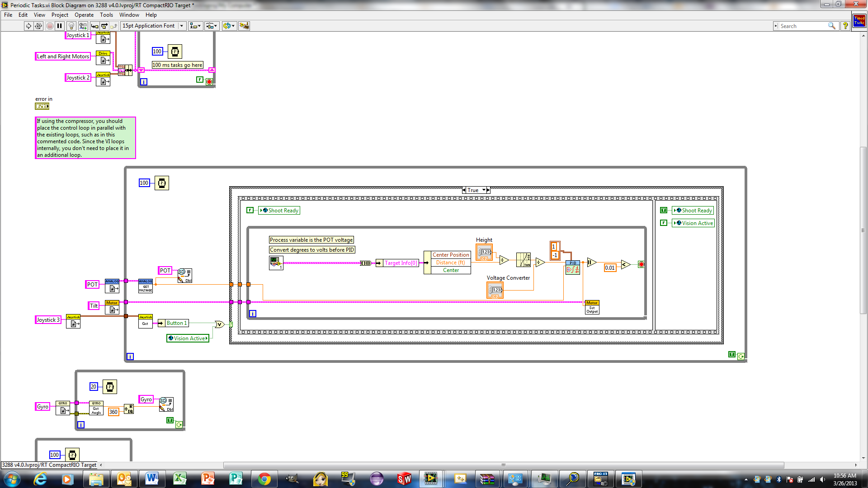Click the Target Info[0] unbundle element
Viewport: 868px width, 488px height.
pos(401,263)
